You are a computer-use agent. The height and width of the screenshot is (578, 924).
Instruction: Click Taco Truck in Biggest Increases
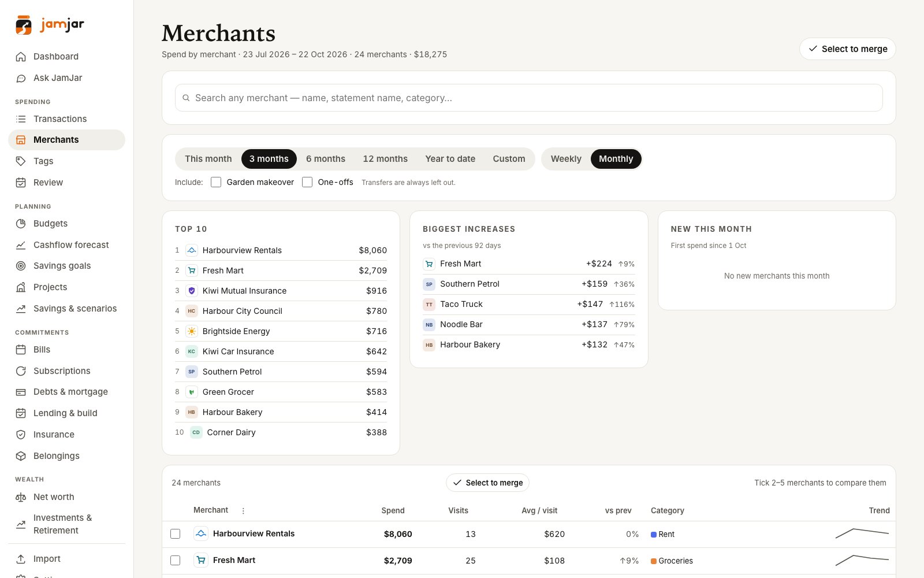(528, 304)
